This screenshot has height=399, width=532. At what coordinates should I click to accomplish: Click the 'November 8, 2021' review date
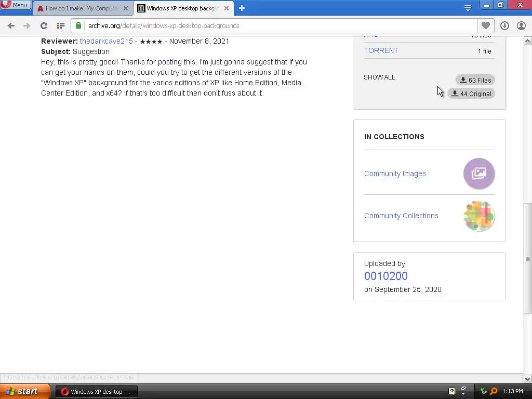(199, 41)
